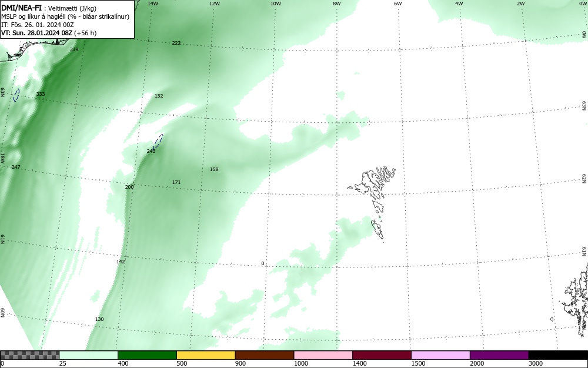Click the map value 200
The height and width of the screenshot is (368, 588).
point(129,187)
